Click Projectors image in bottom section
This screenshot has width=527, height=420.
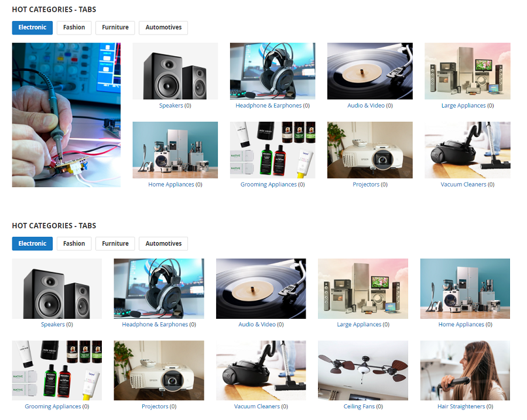159,370
